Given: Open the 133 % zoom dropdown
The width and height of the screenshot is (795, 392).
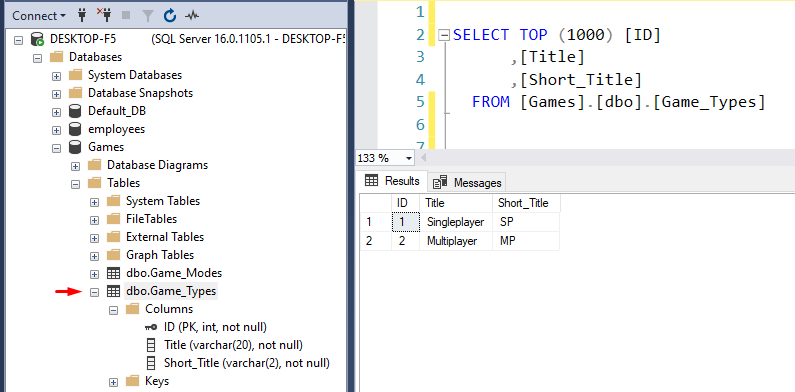Looking at the screenshot, I should pos(409,158).
